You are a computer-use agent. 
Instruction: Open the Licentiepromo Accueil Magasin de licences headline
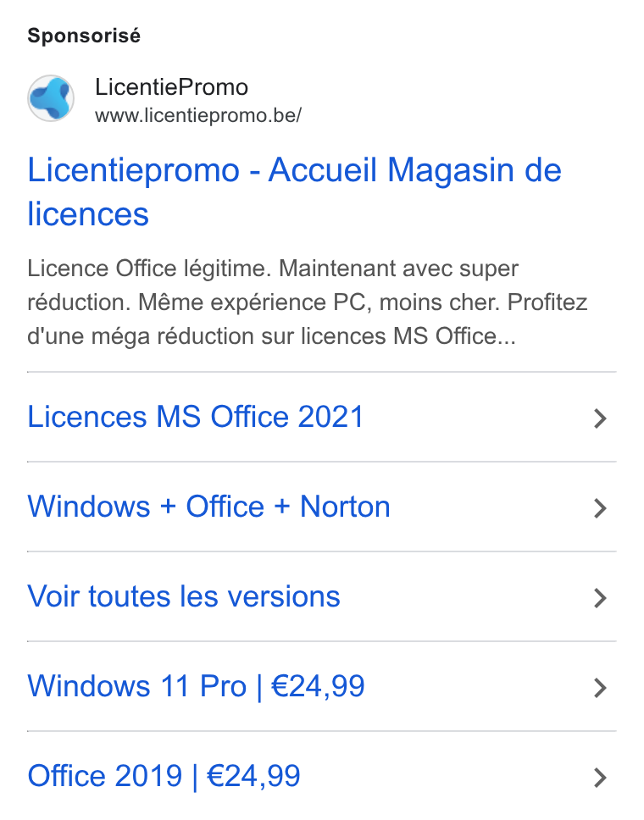tap(295, 192)
